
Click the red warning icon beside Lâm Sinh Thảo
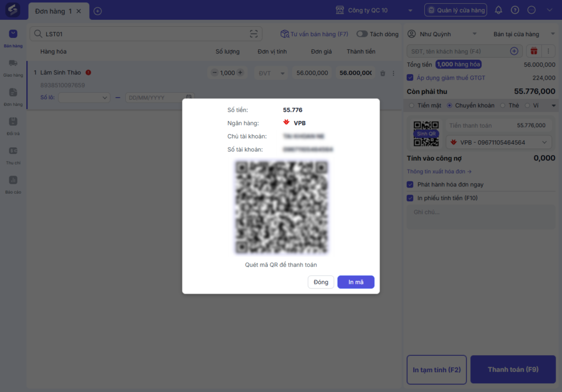(x=88, y=72)
